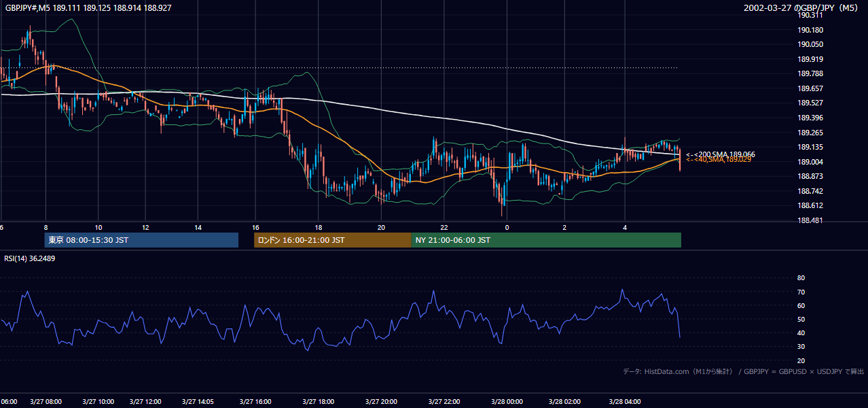868x408 pixels.
Task: Click price axis value 189.265
Action: click(x=810, y=133)
